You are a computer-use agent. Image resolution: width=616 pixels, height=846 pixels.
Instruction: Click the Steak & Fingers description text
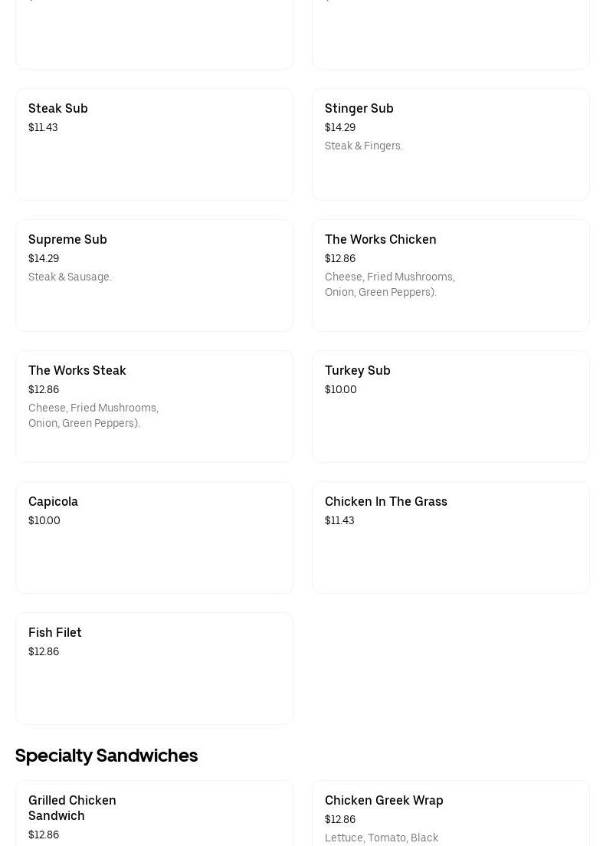(x=364, y=146)
